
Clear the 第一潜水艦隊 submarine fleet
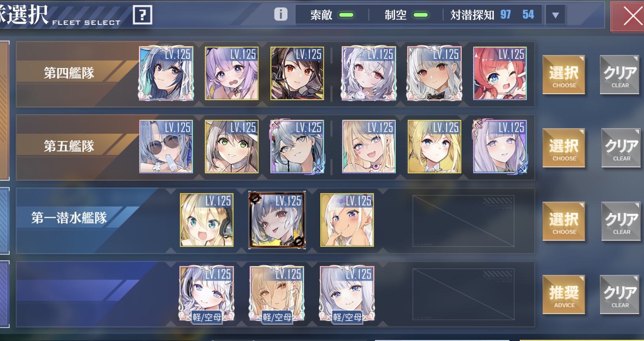click(x=621, y=222)
